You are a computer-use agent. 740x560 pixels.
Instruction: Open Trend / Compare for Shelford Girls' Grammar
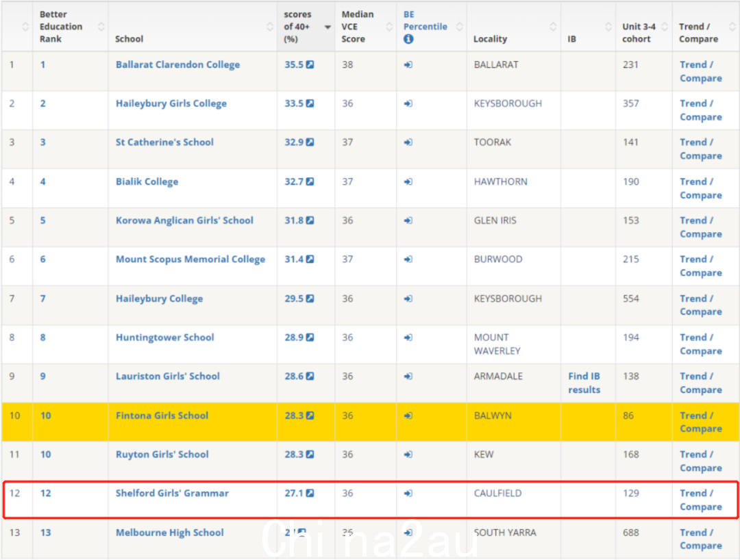click(701, 500)
